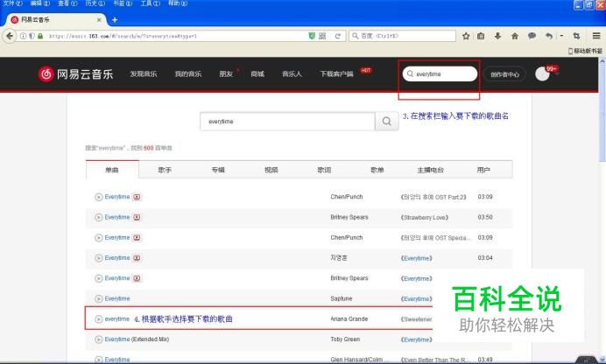Play Everytime from the Strawberry Love album
Image resolution: width=606 pixels, height=364 pixels.
click(x=99, y=217)
